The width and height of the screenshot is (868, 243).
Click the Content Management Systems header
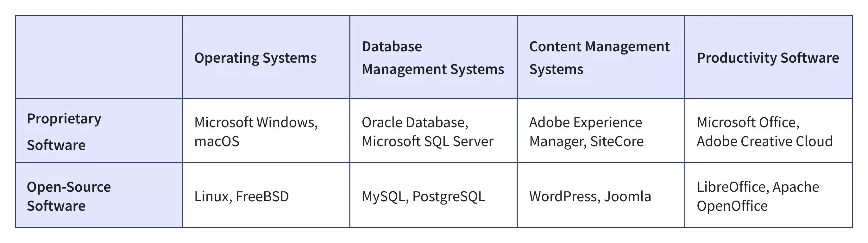599,58
